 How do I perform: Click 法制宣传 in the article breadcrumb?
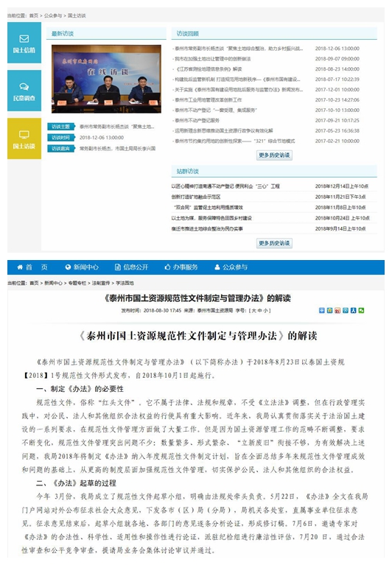pos(101,283)
